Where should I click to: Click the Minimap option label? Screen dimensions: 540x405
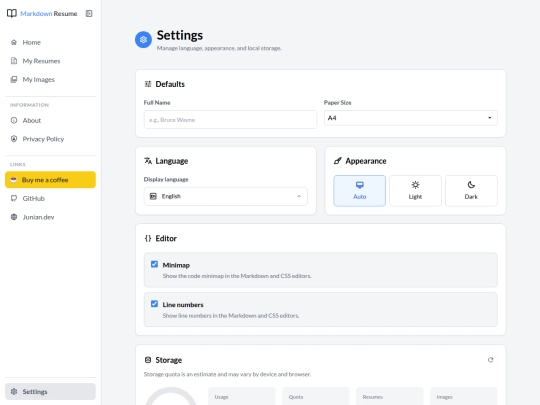tap(176, 265)
